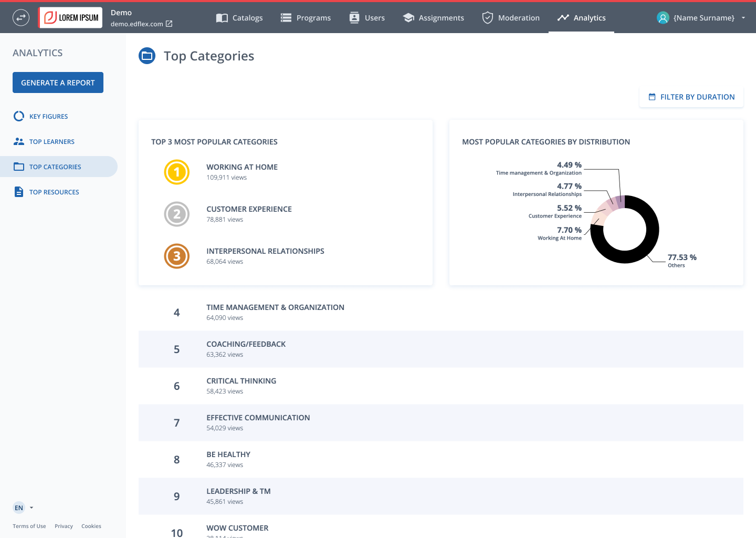Click 109,911 views count
The height and width of the screenshot is (538, 756).
tap(226, 178)
